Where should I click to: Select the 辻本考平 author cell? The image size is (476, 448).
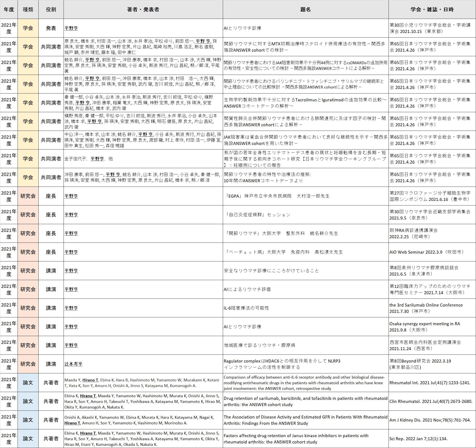[143, 364]
